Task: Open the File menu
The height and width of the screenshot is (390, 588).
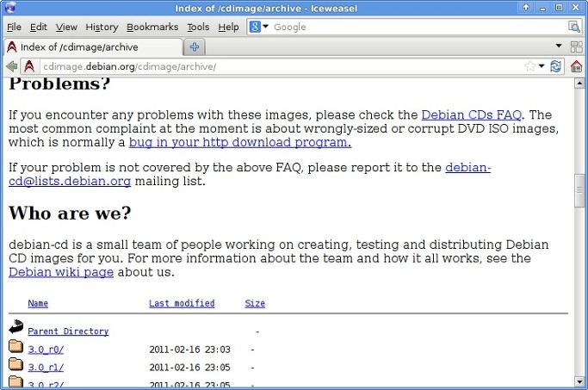Action: (x=14, y=27)
